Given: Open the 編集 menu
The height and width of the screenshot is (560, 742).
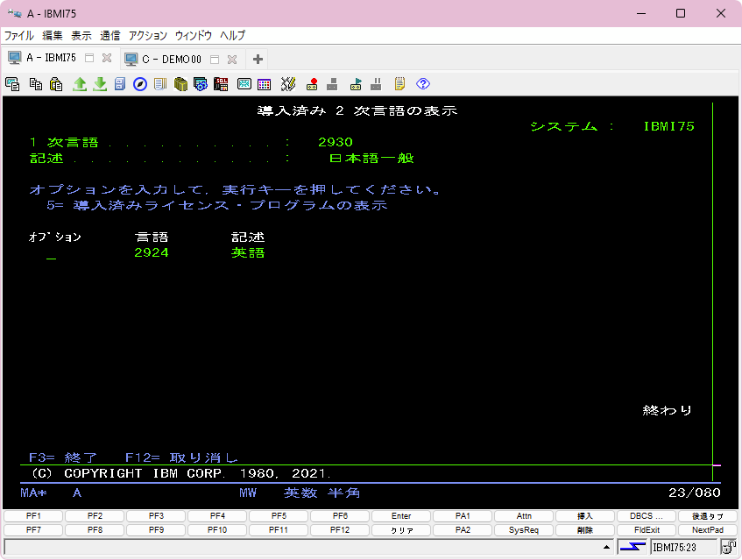Looking at the screenshot, I should point(52,36).
